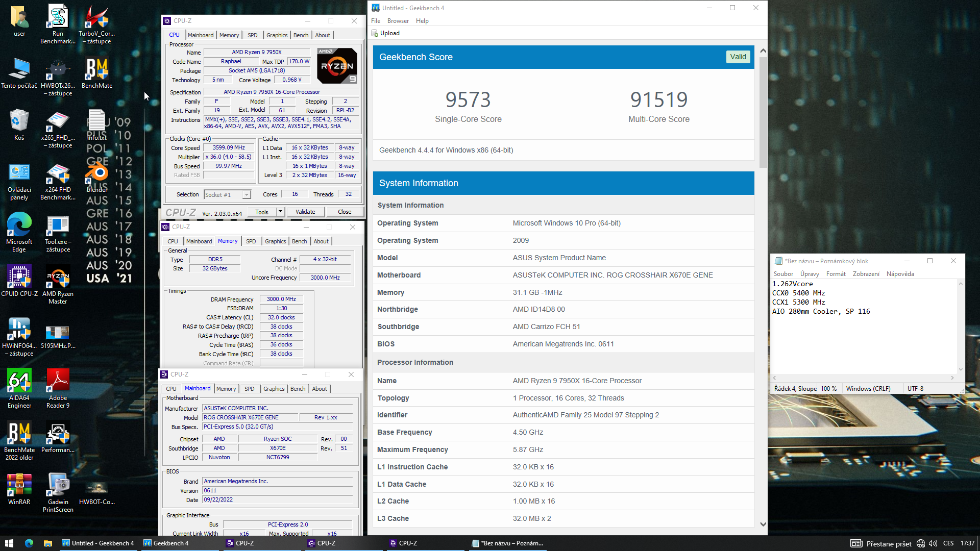The width and height of the screenshot is (980, 551).
Task: Select Bench tab in Mainboard CPU-Z window
Action: point(298,389)
